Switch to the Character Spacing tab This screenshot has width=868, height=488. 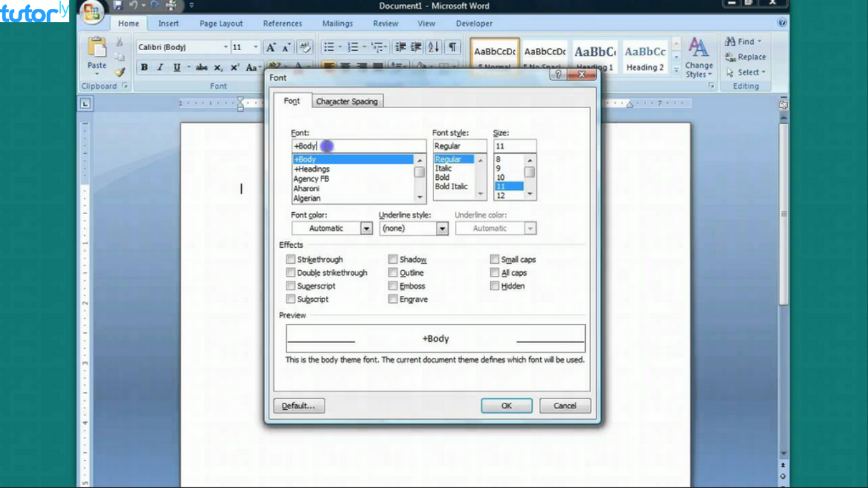[x=346, y=102]
